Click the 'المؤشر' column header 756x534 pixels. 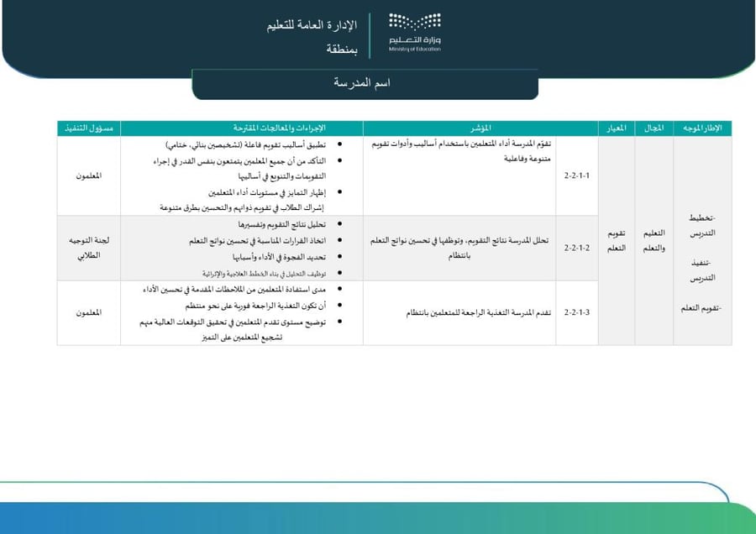click(x=480, y=128)
